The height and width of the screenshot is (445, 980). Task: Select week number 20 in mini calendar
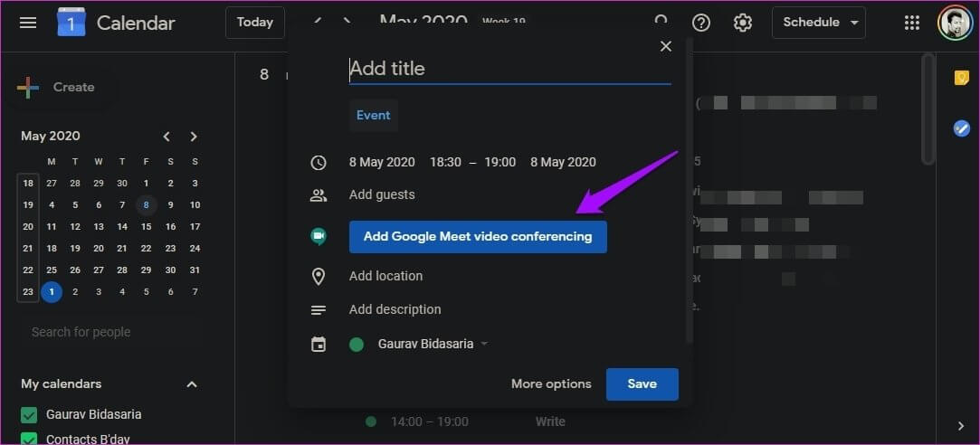[28, 227]
